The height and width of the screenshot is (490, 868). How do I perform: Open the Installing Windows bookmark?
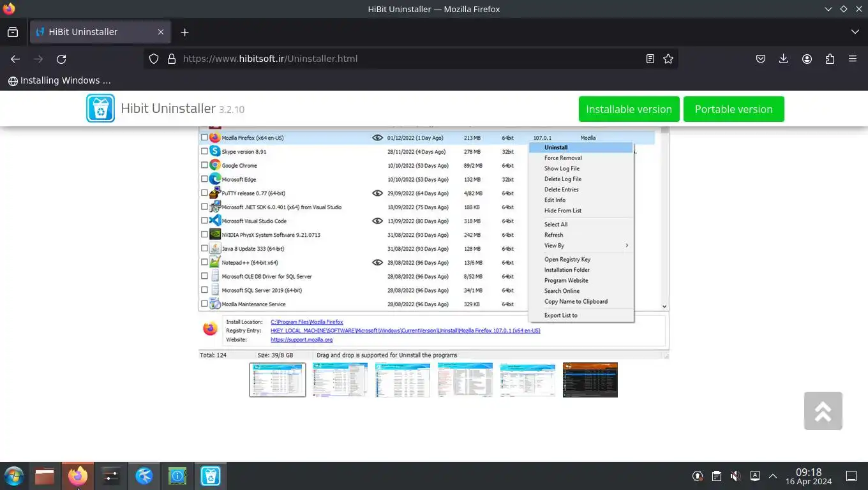point(59,80)
